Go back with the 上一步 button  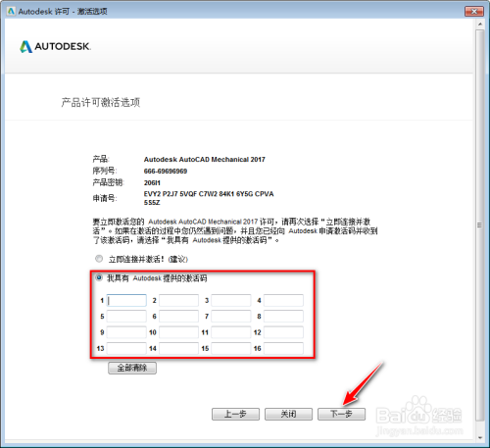(x=235, y=414)
